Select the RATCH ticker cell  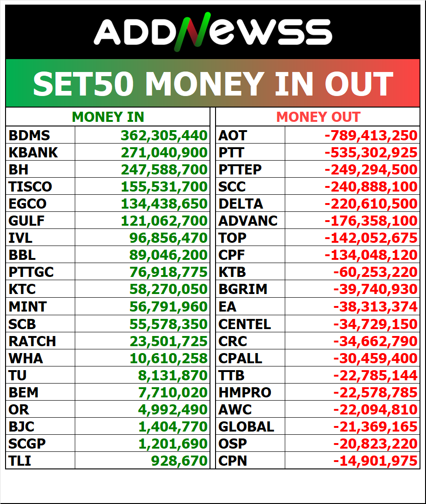point(32,341)
